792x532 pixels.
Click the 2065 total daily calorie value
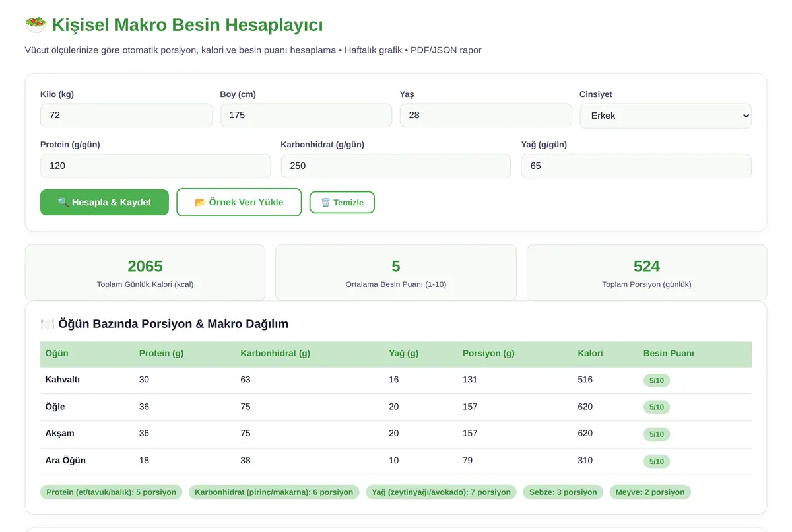point(145,266)
